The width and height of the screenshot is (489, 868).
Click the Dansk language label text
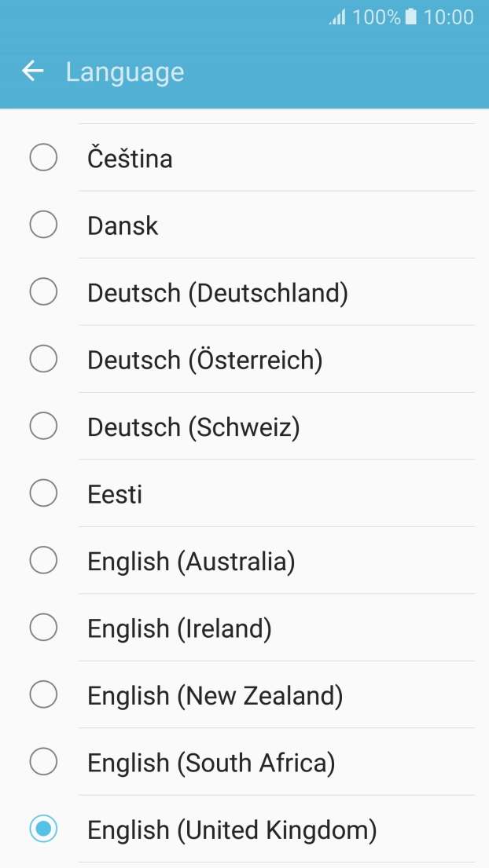tap(123, 224)
